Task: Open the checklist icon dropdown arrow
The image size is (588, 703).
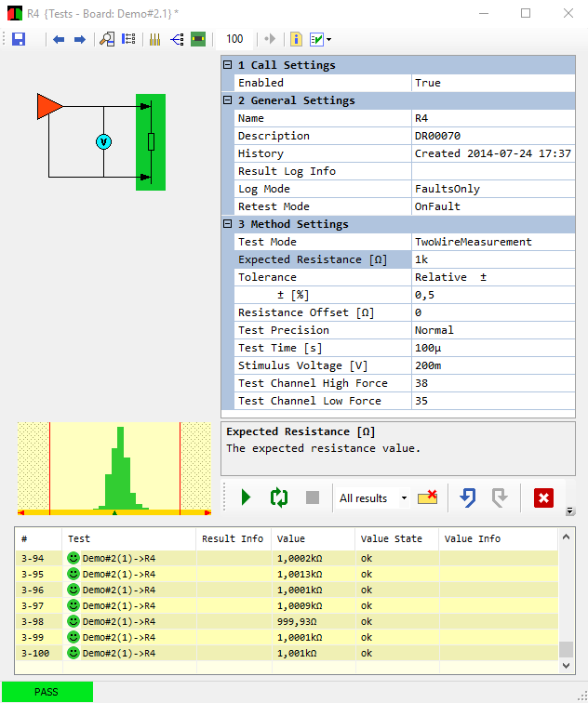Action: click(329, 40)
